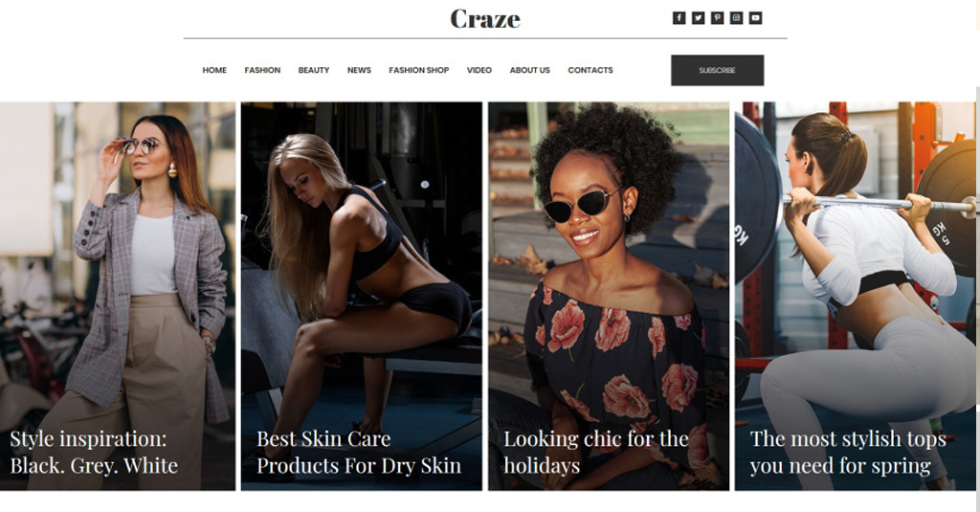Click the Subscribe button
The height and width of the screenshot is (512, 980).
point(718,70)
